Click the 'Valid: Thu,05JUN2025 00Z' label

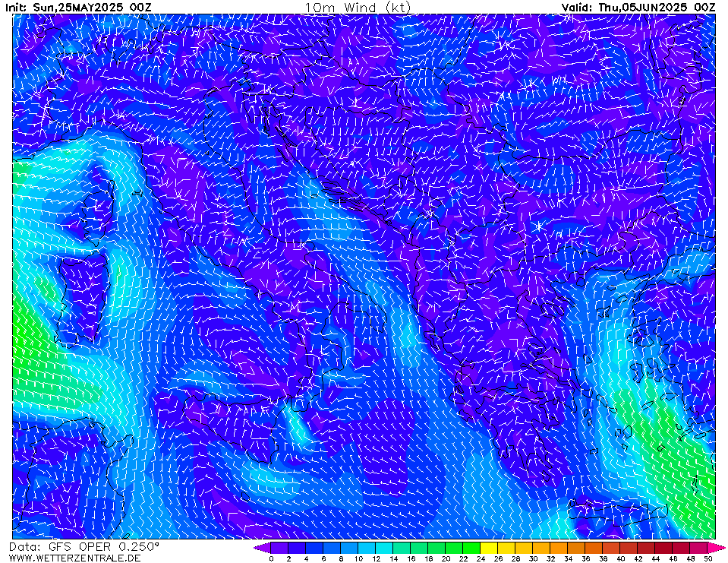638,7
